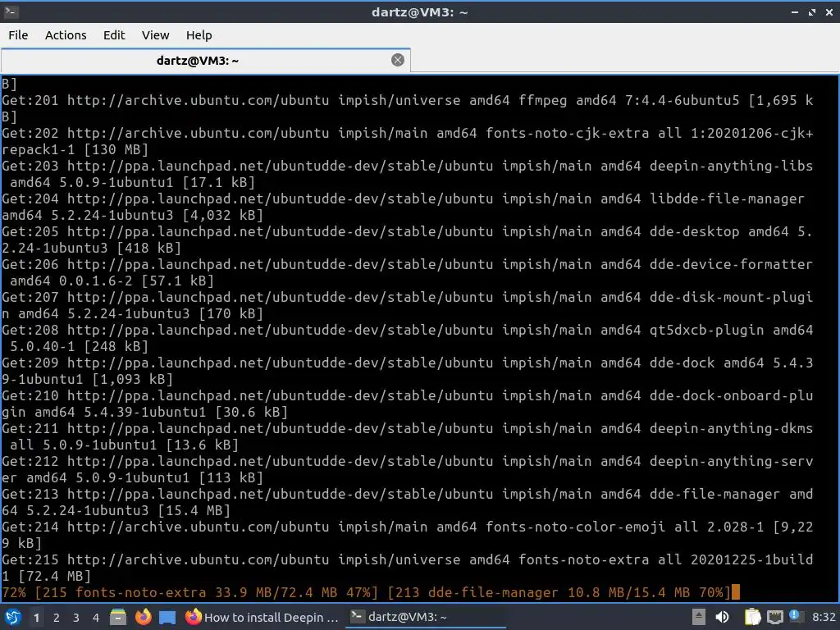The image size is (840, 630).
Task: Click the Get:214 fonts-noto-color-emoji line
Action: pyautogui.click(x=407, y=535)
